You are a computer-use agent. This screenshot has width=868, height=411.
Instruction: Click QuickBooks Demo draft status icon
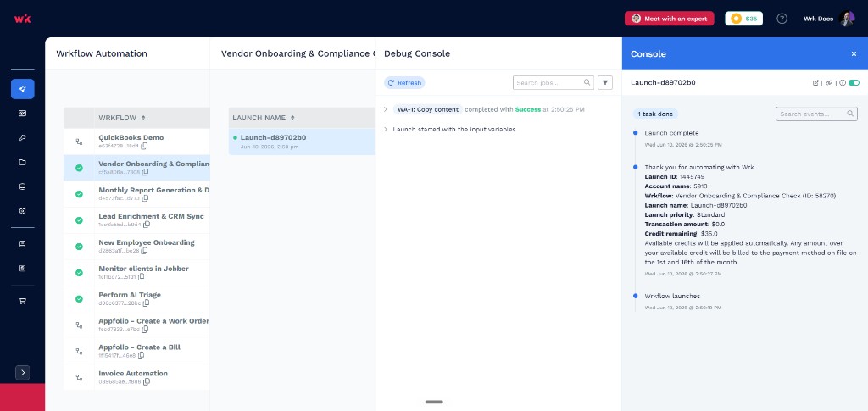(79, 142)
